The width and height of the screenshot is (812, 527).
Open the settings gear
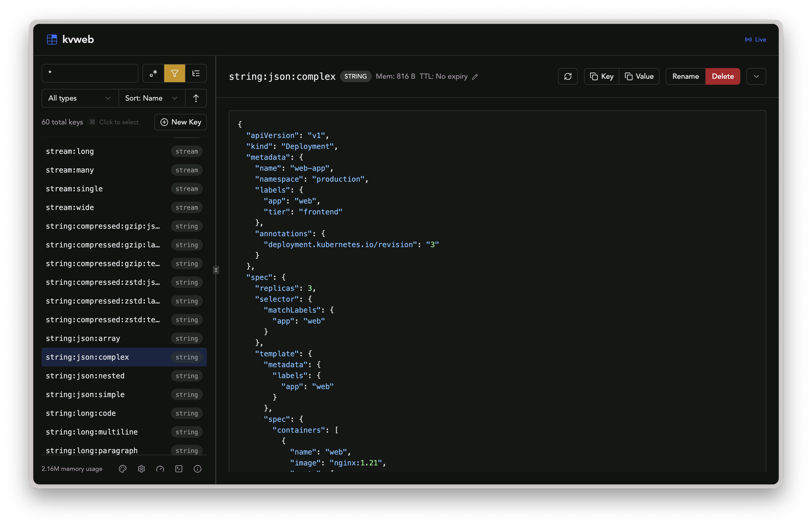141,469
